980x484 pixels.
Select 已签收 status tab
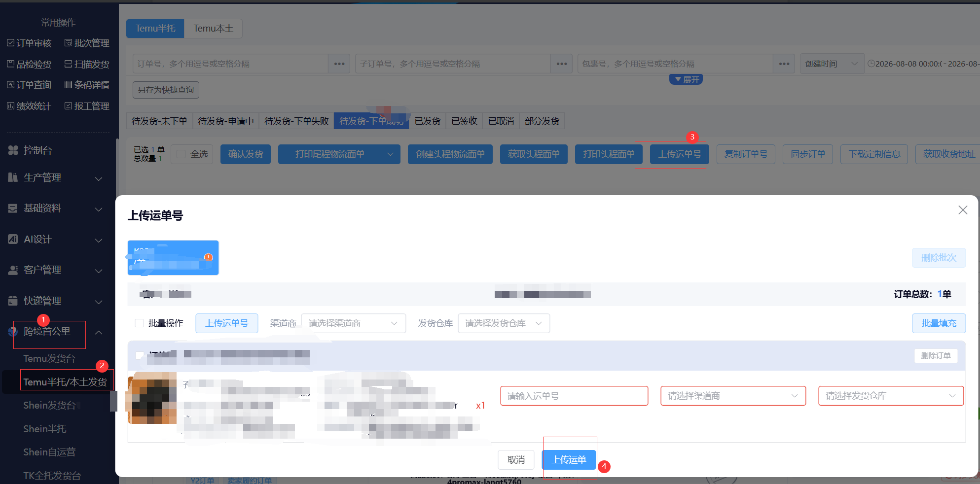[464, 121]
